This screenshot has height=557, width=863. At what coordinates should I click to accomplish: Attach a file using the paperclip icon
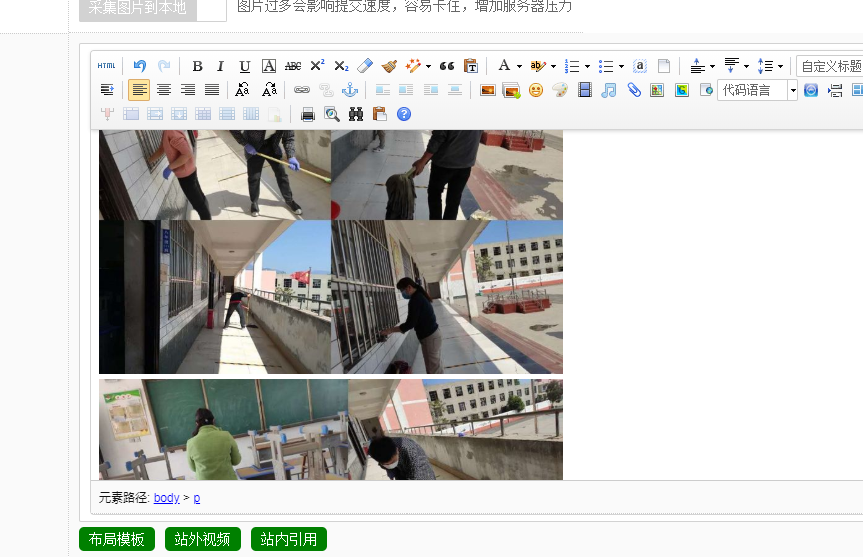[634, 90]
